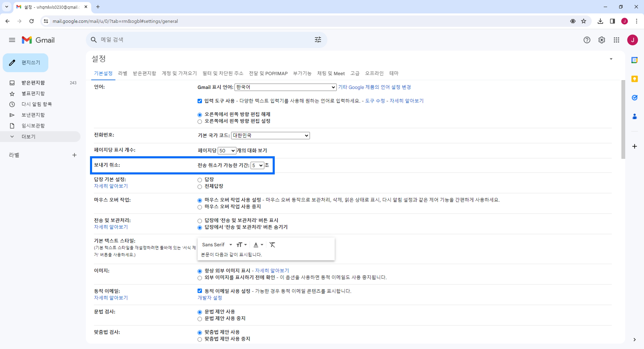Open the 전송 취소 기간 seconds dropdown
The height and width of the screenshot is (349, 644).
coord(257,165)
